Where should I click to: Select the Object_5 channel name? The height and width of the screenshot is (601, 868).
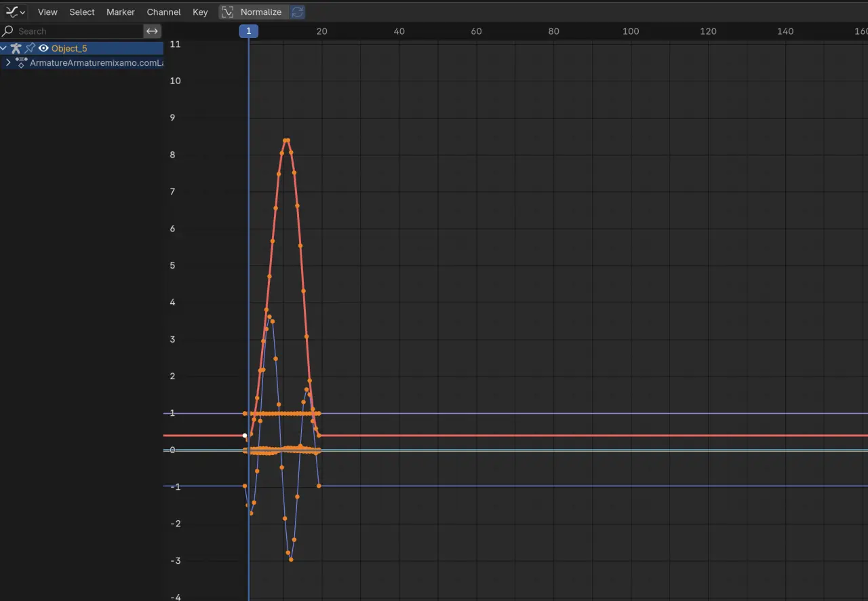click(x=69, y=48)
